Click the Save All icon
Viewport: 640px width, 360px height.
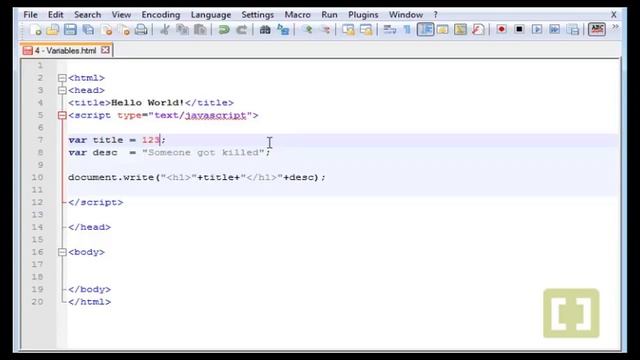[88, 30]
